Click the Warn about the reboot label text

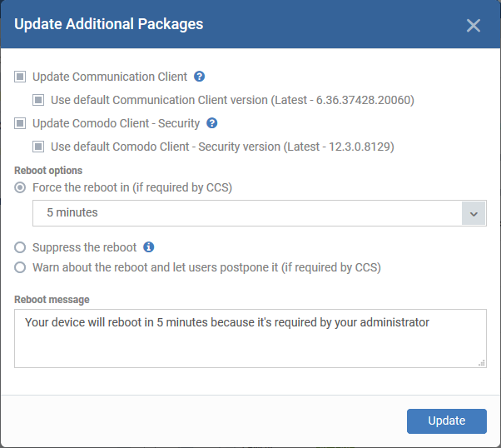pyautogui.click(x=206, y=267)
